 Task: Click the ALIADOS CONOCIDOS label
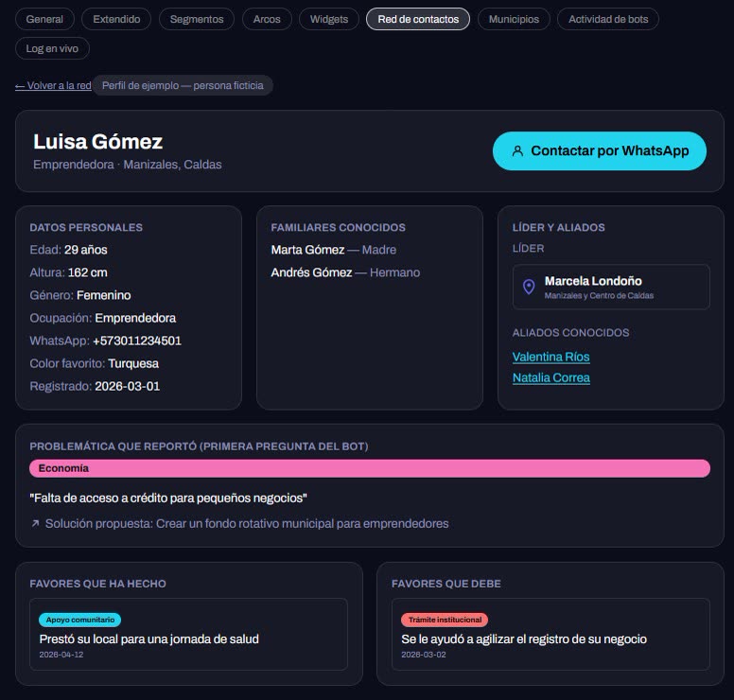[570, 333]
